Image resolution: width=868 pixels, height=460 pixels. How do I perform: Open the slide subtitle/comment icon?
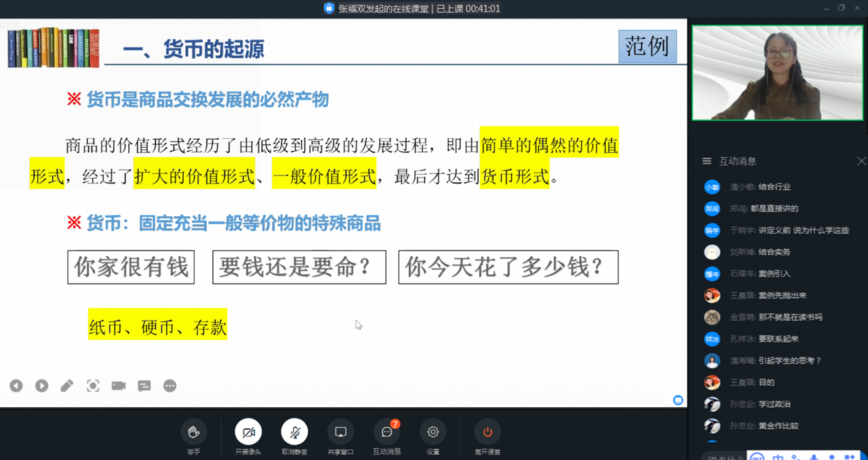[144, 385]
